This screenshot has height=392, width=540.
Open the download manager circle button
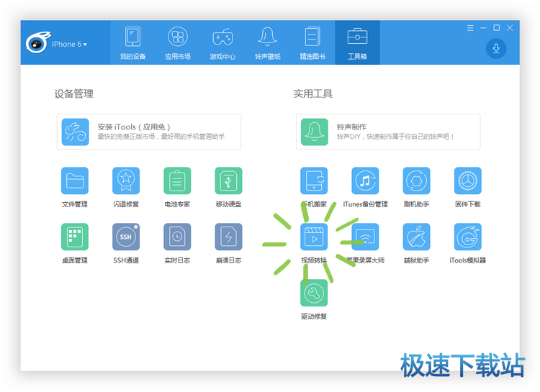pos(496,48)
